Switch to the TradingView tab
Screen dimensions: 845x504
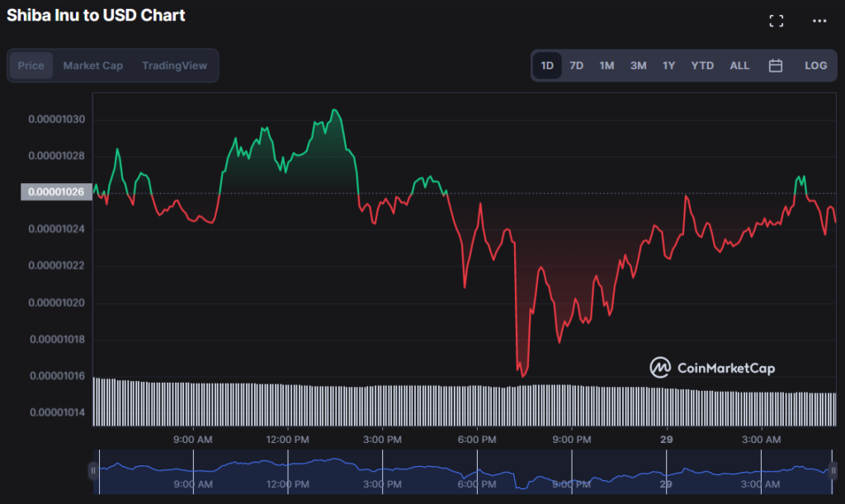coord(174,66)
